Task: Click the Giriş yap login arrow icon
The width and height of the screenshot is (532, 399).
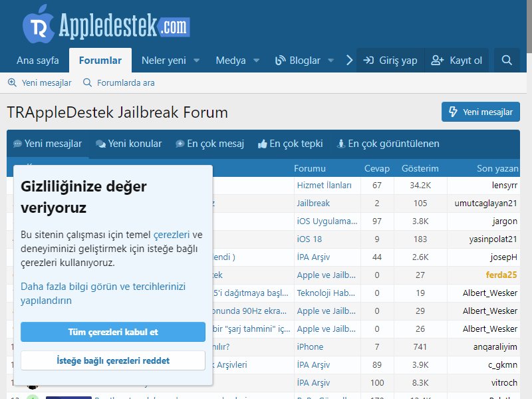Action: tap(368, 61)
